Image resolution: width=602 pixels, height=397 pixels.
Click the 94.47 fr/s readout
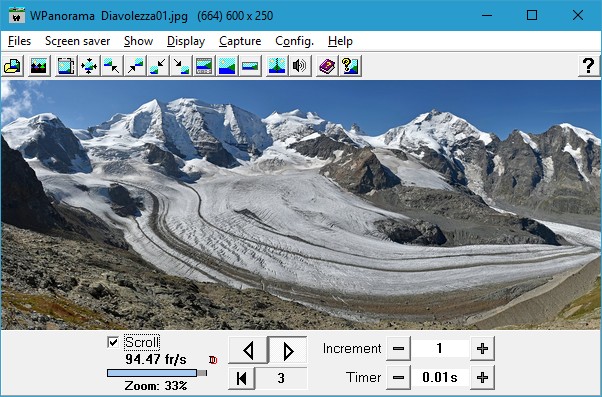[156, 360]
